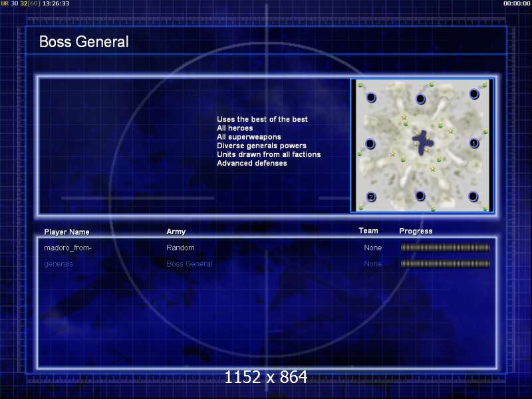Click the dark blue cross shape at minimap center
Viewport: 532px width, 399px height.
422,142
